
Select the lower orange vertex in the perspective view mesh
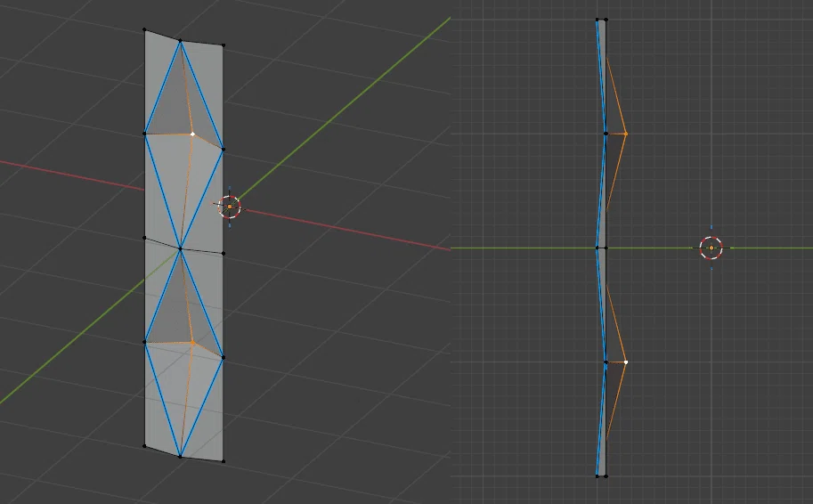[193, 343]
